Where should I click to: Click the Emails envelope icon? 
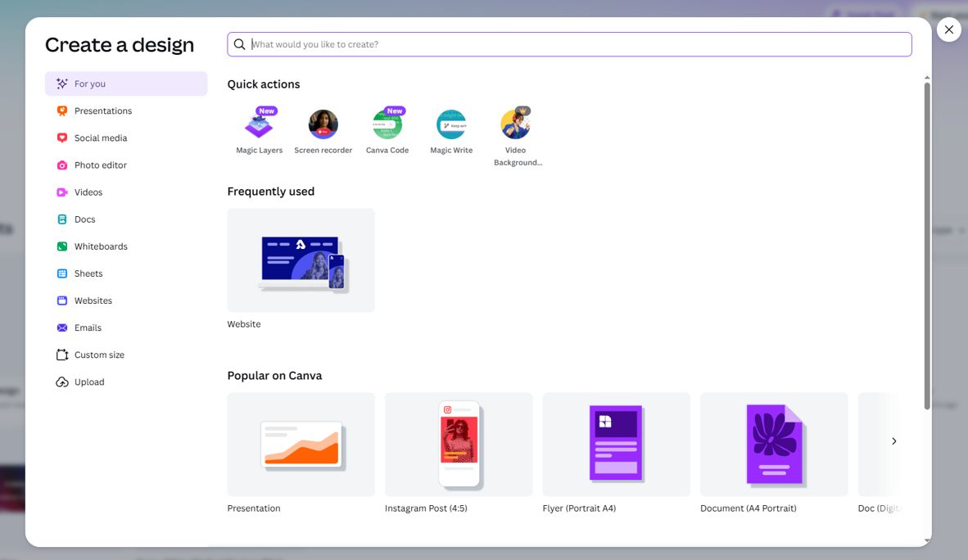[x=61, y=327]
